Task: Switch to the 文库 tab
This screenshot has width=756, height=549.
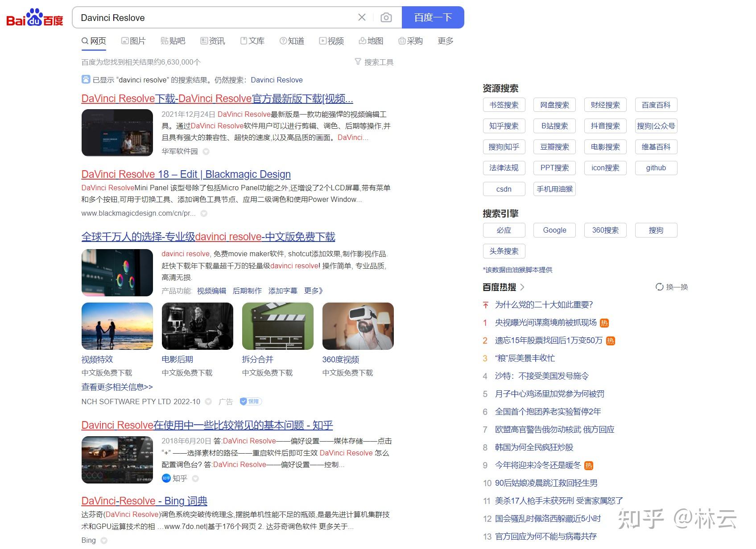Action: 252,41
